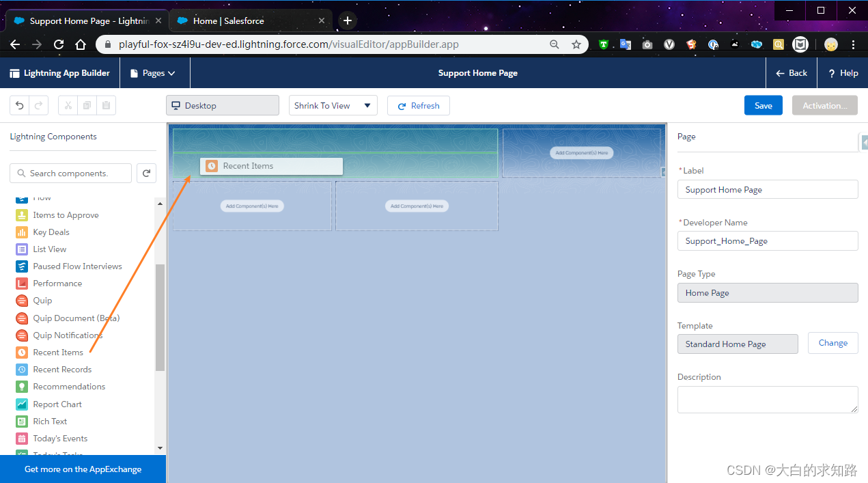Screen dimensions: 868x483
Task: Open Get more on the AppExchange
Action: (83, 469)
